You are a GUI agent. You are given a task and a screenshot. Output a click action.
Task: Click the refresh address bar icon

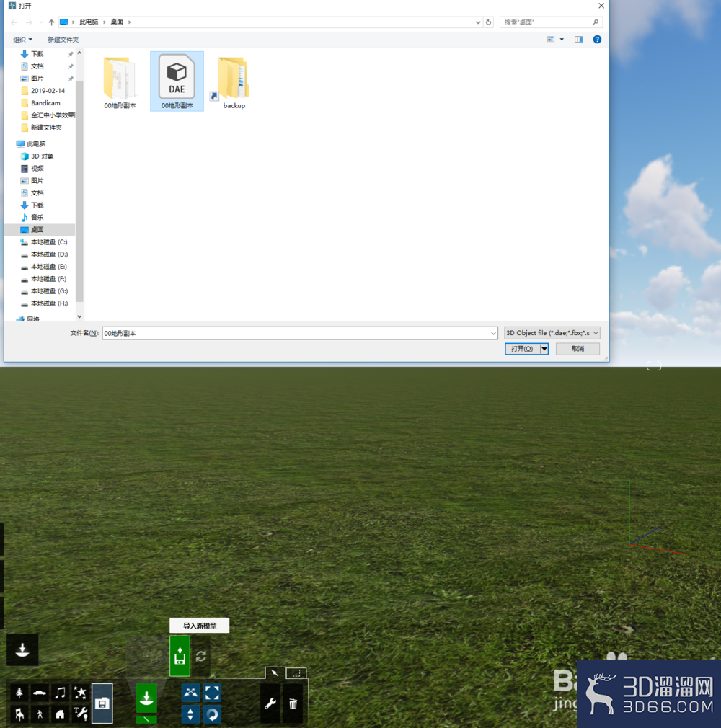(x=488, y=22)
